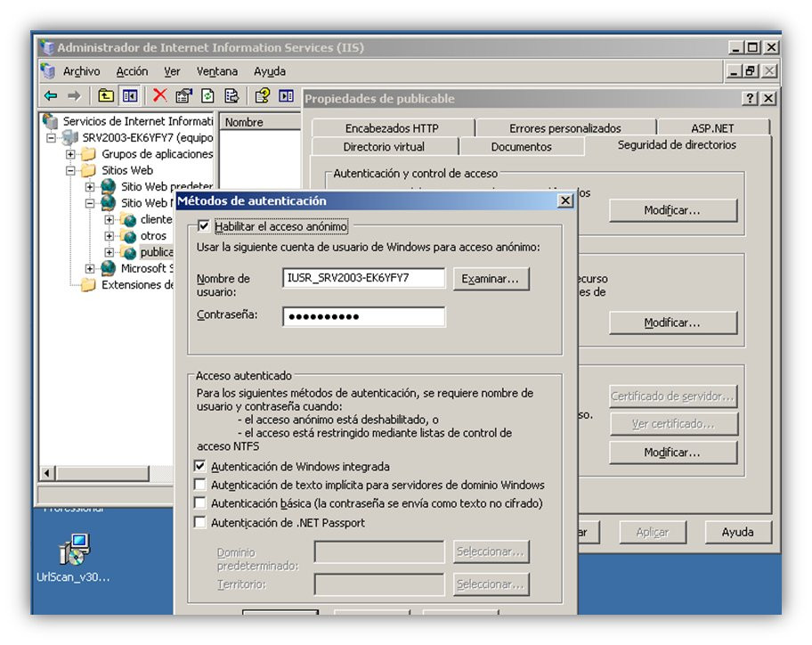Screen dimensions: 812x645
Task: Open the Ayuda menu
Action: (269, 71)
